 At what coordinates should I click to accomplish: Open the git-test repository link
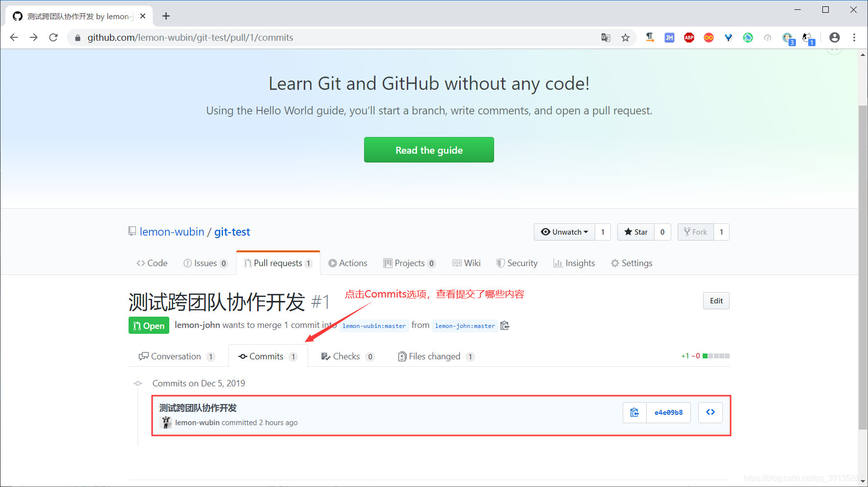point(232,232)
